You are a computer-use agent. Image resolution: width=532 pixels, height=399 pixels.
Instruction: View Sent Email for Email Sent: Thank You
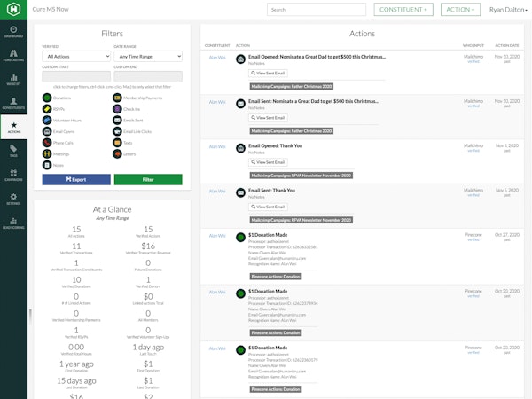[268, 207]
